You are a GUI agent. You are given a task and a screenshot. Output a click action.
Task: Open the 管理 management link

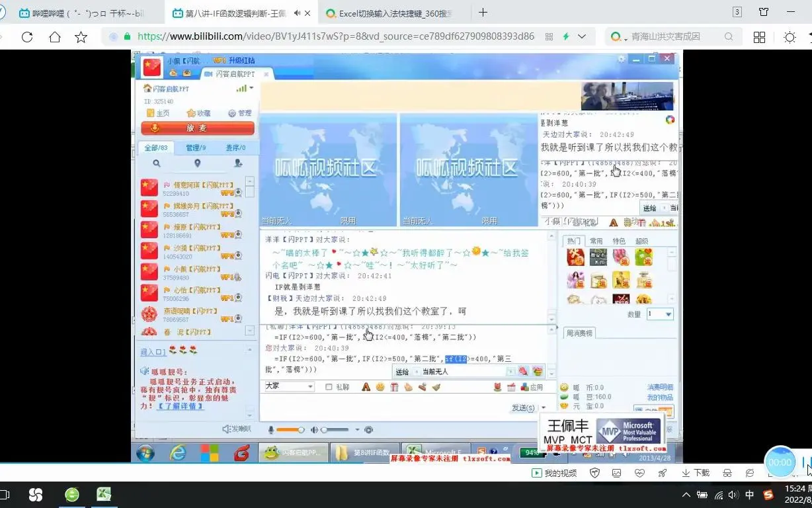point(240,114)
